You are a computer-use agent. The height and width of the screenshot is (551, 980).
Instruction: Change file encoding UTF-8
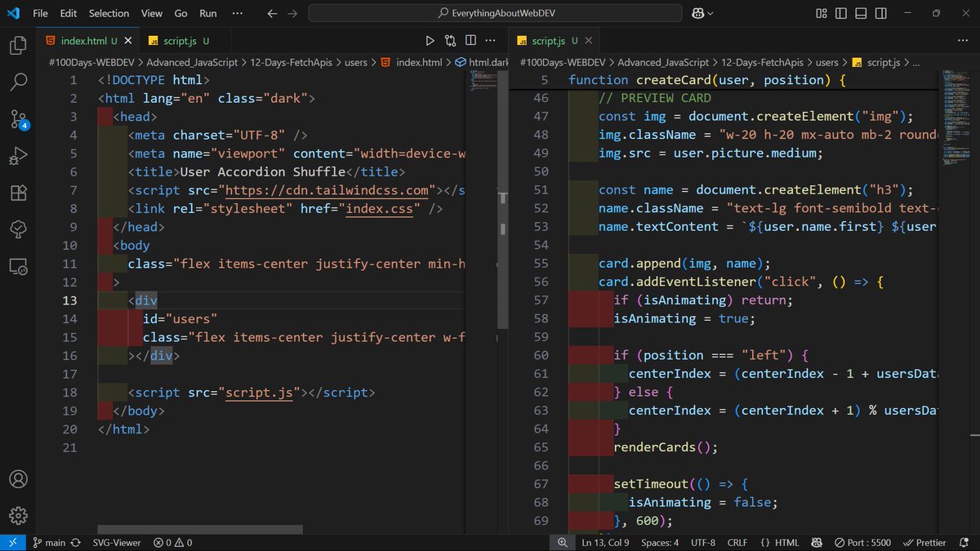point(702,542)
